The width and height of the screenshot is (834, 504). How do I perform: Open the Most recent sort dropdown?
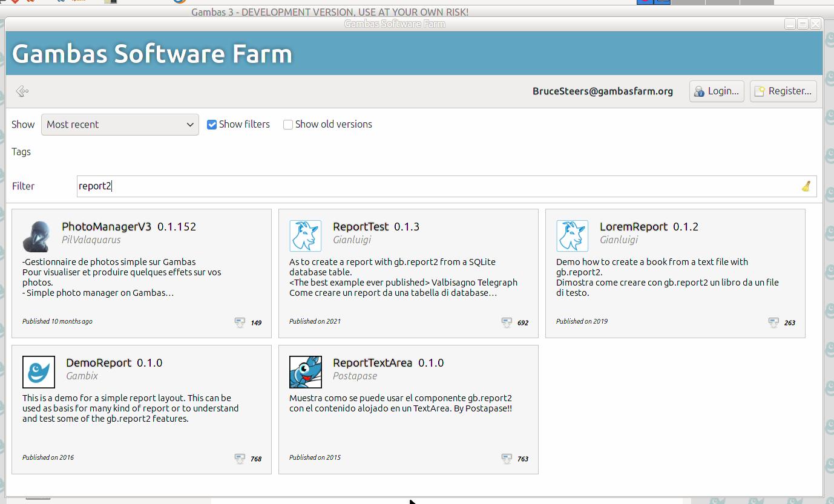[120, 125]
